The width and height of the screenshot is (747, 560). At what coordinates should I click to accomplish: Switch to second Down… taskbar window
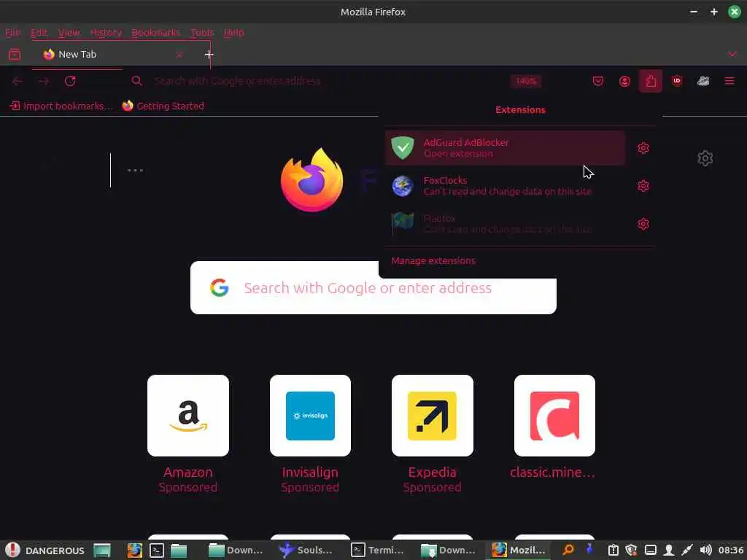click(x=449, y=551)
